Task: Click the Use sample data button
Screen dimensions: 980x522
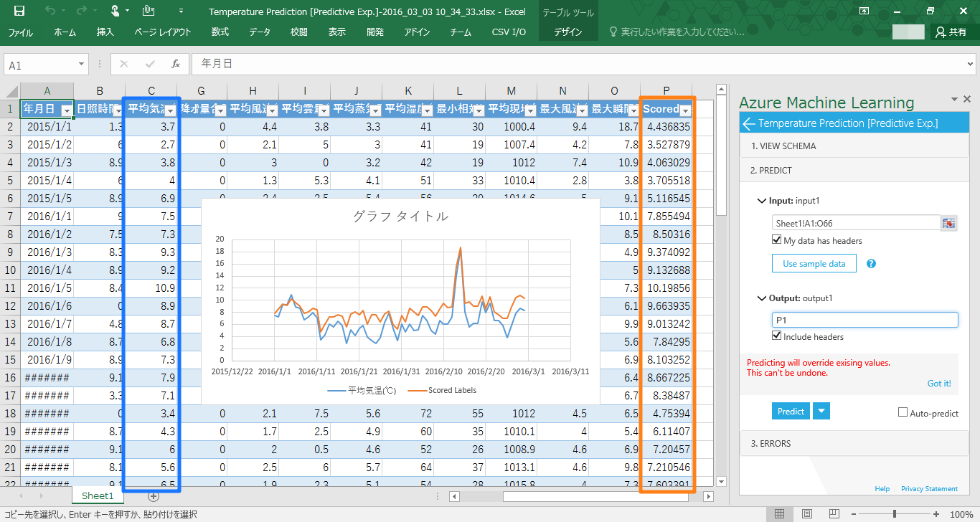Action: (814, 264)
